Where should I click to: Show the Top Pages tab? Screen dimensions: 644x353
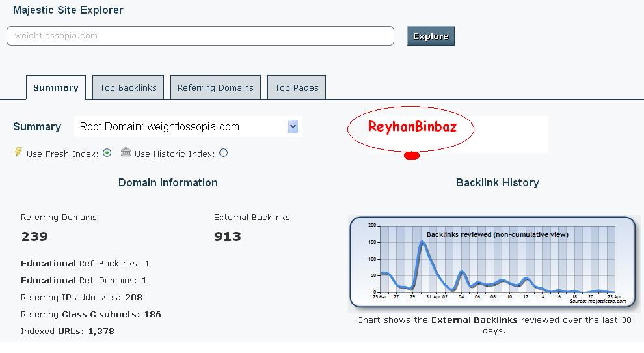point(297,88)
